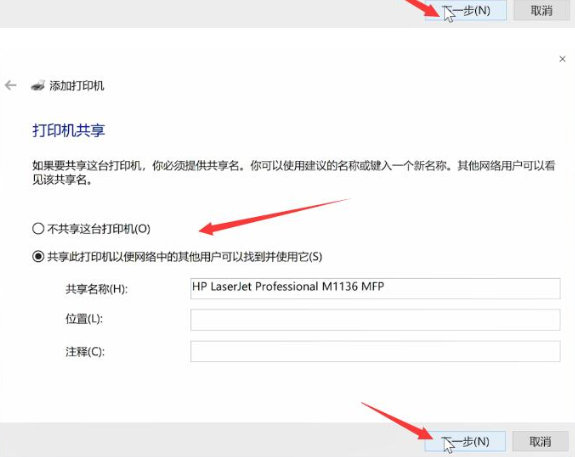This screenshot has width=575, height=457.
Task: Click the printer icon next to 添加打印机
Action: [38, 86]
